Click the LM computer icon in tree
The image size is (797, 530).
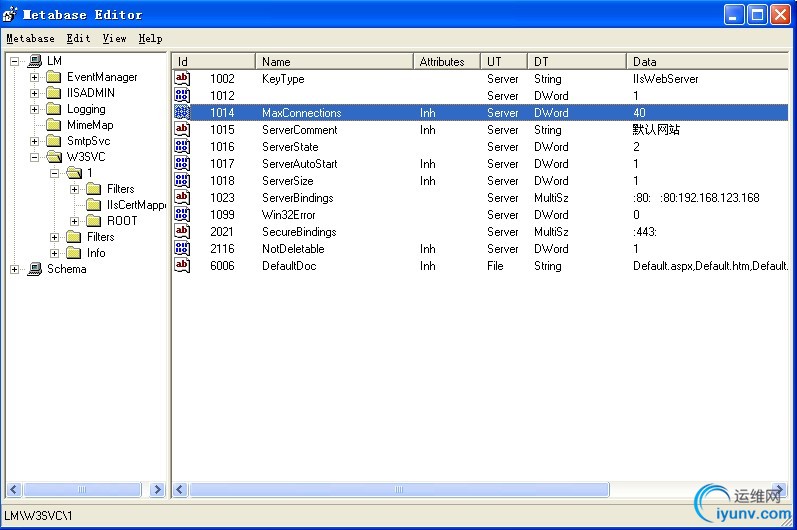pyautogui.click(x=35, y=61)
